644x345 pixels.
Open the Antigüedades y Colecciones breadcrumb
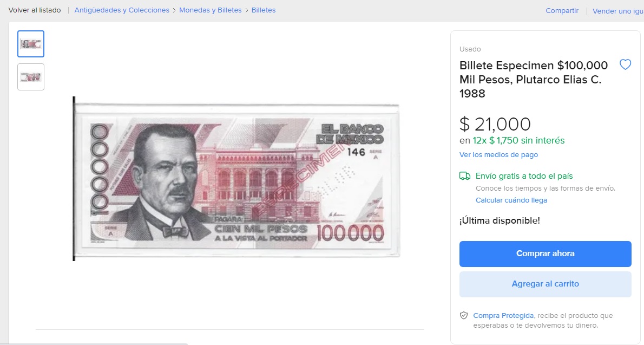(121, 10)
